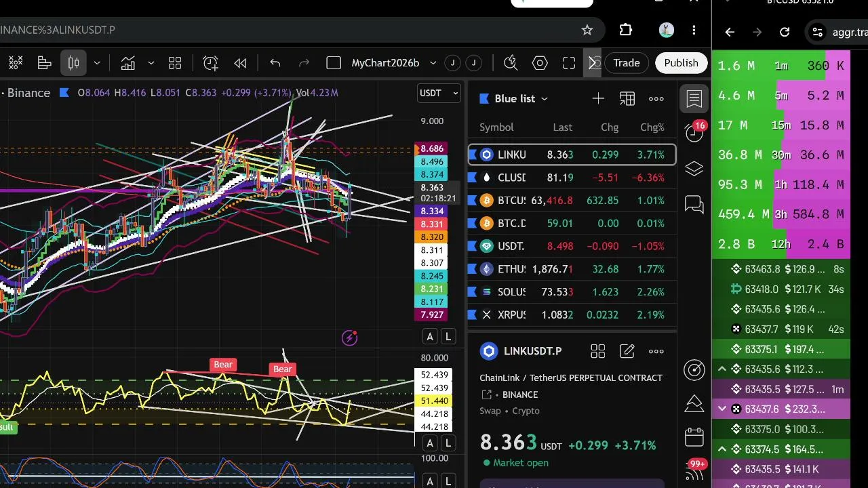Expand the aggr trade row 63435.6 chevron
This screenshot has width=868, height=488.
point(722,369)
